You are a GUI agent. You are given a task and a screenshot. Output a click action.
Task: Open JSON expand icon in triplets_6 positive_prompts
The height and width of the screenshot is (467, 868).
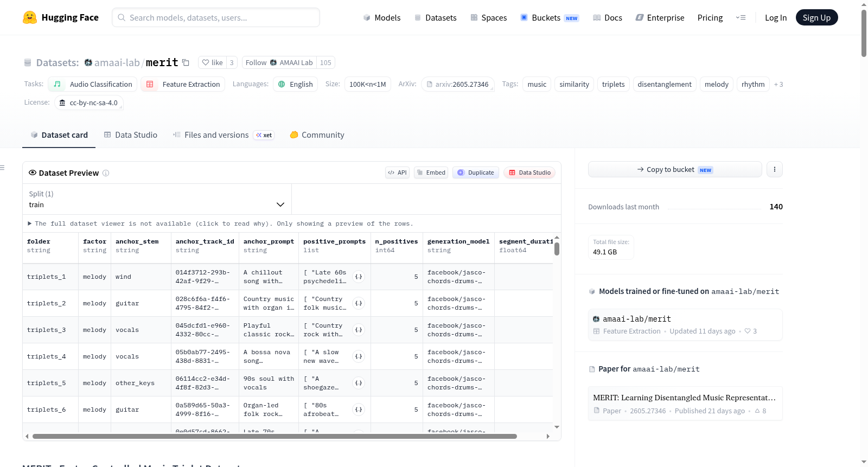[359, 410]
